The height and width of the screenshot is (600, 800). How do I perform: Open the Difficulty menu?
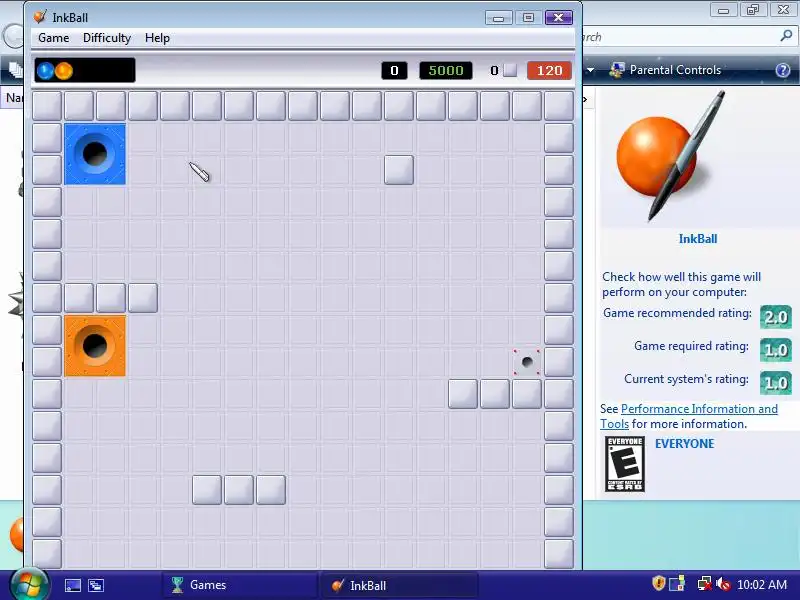[x=107, y=38]
